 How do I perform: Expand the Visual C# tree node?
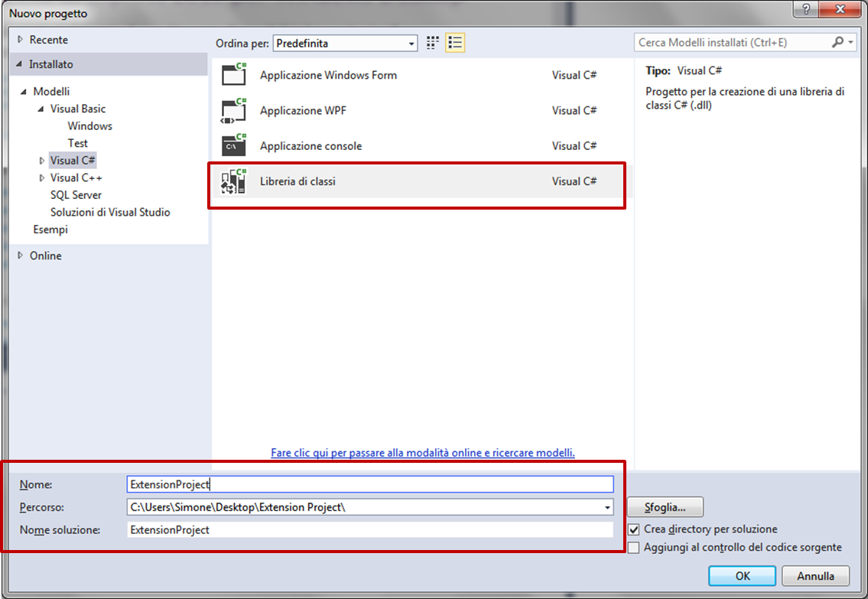click(41, 161)
